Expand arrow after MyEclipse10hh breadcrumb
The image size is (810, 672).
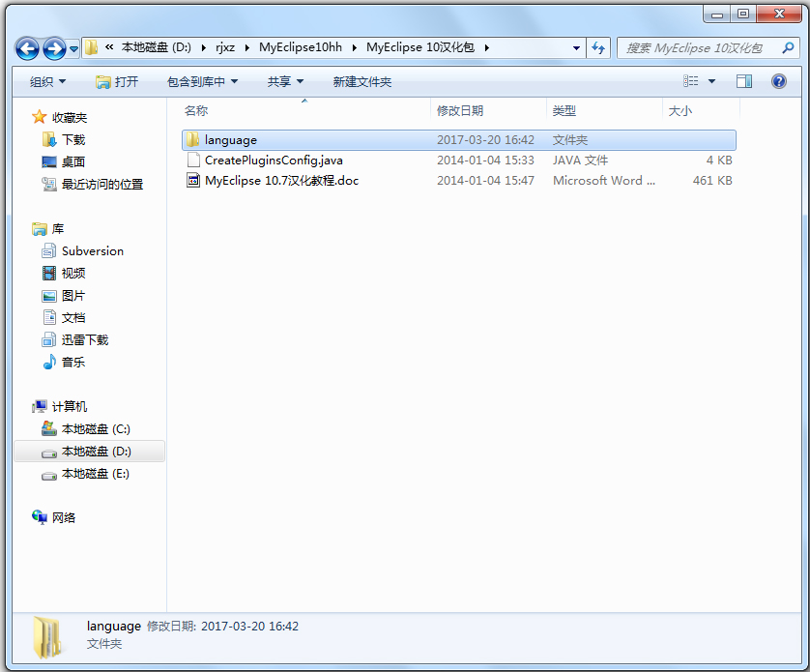point(355,48)
